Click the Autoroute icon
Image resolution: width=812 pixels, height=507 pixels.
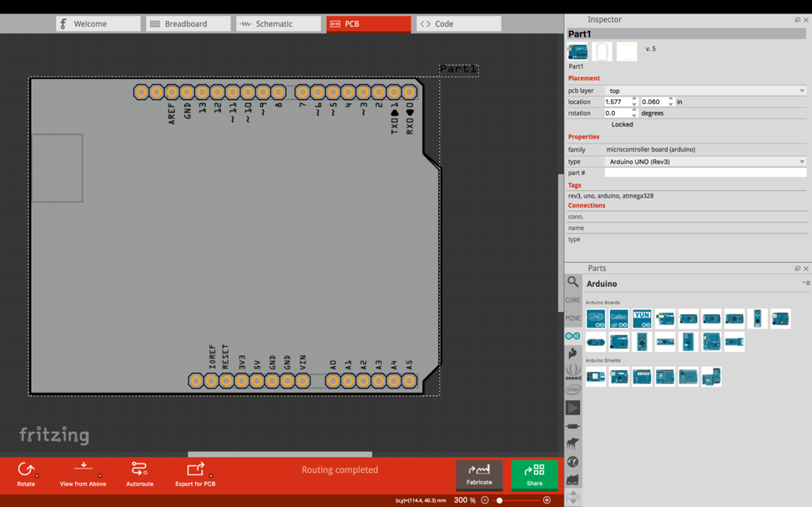[139, 470]
